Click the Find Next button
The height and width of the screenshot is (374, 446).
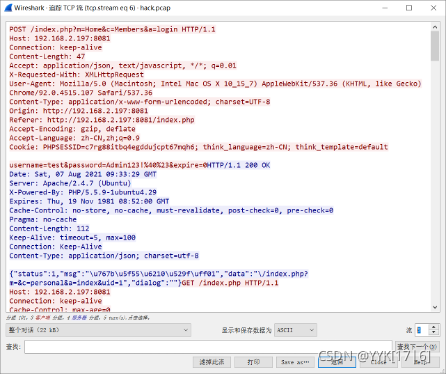click(x=417, y=347)
